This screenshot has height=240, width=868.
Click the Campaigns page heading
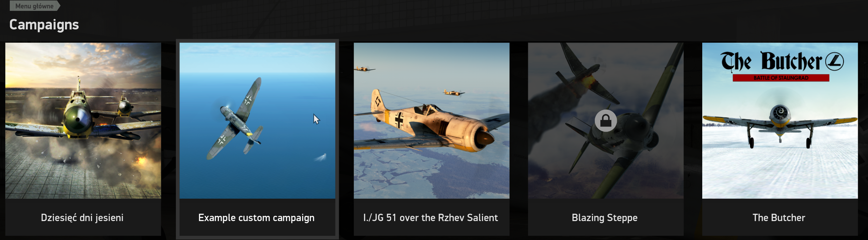pos(44,25)
